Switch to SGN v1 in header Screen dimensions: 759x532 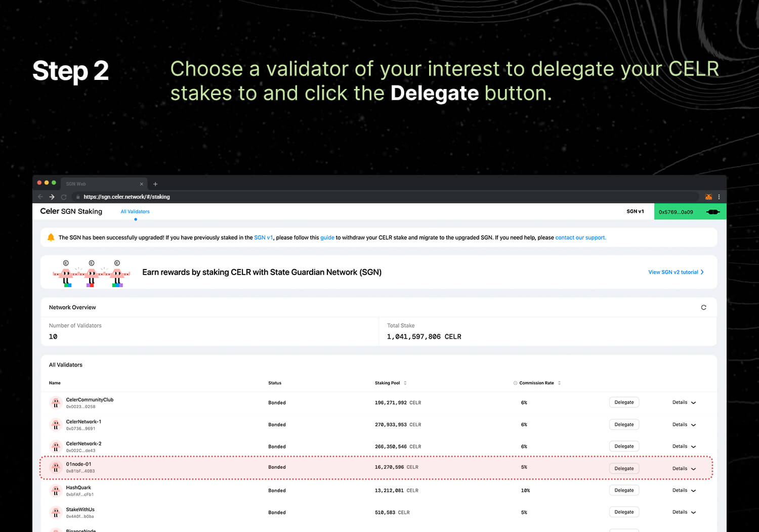635,211
